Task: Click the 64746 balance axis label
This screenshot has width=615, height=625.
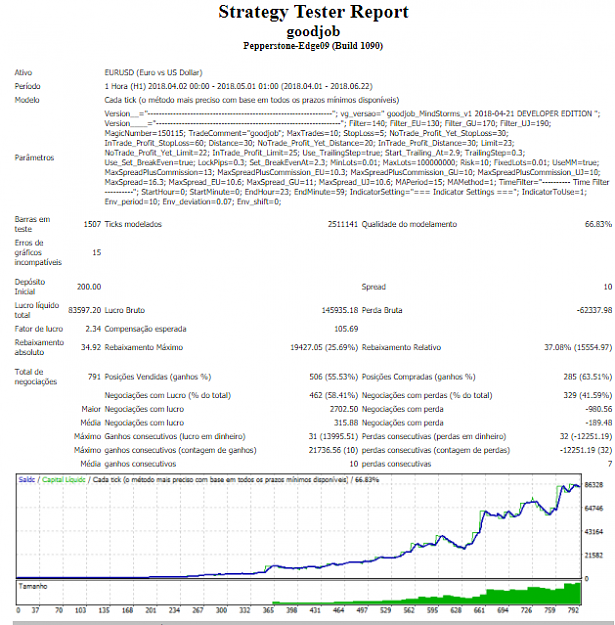Action: click(x=593, y=508)
